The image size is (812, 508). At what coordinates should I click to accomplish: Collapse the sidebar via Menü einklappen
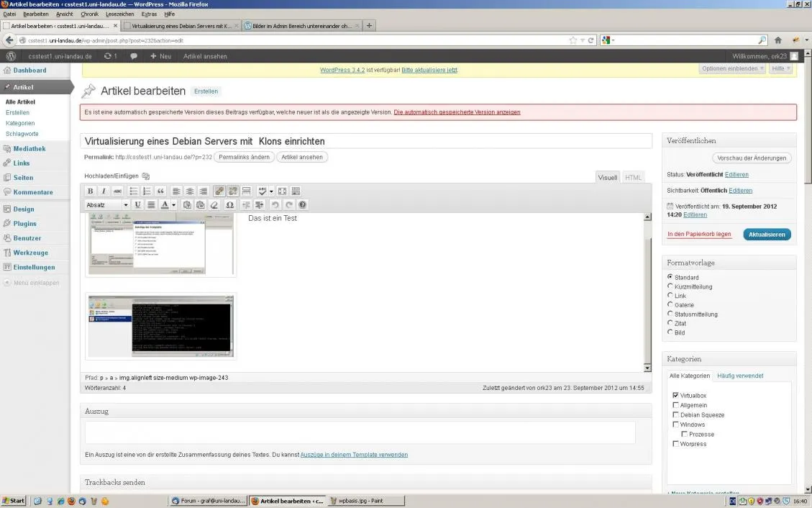tap(32, 283)
